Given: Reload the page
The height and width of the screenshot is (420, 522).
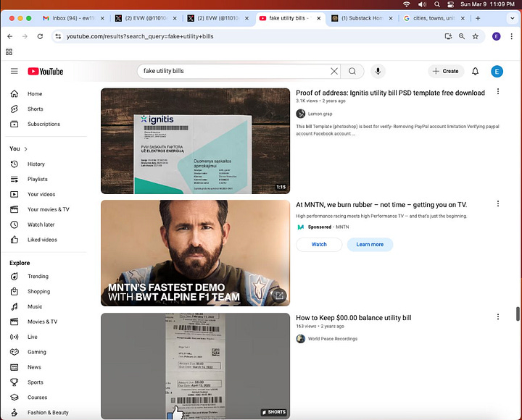Looking at the screenshot, I should click(40, 36).
